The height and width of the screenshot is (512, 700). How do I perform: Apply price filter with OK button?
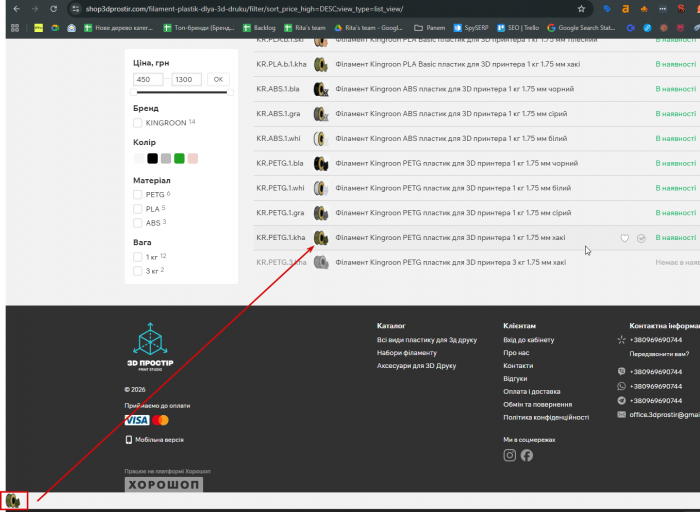tap(218, 79)
